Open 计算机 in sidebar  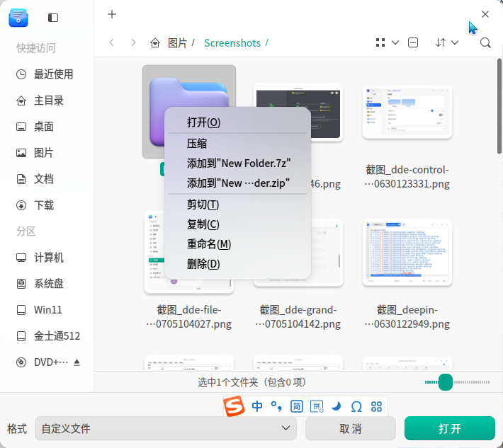tap(47, 258)
